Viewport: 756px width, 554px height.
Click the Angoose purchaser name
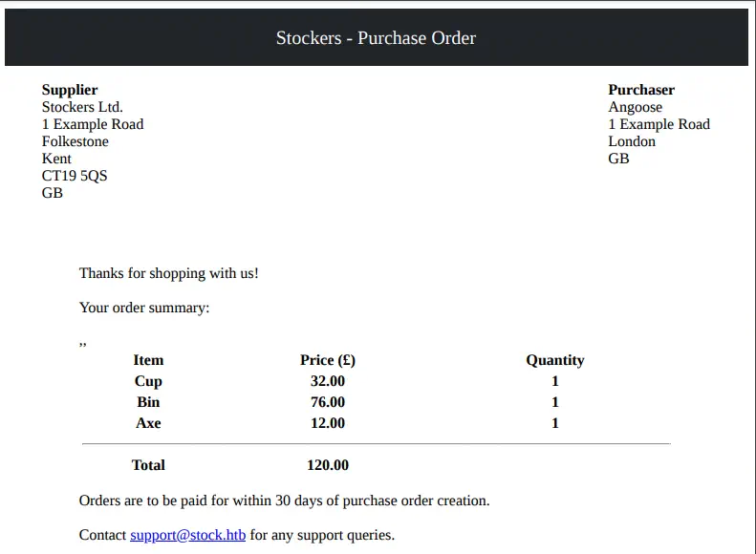click(635, 107)
